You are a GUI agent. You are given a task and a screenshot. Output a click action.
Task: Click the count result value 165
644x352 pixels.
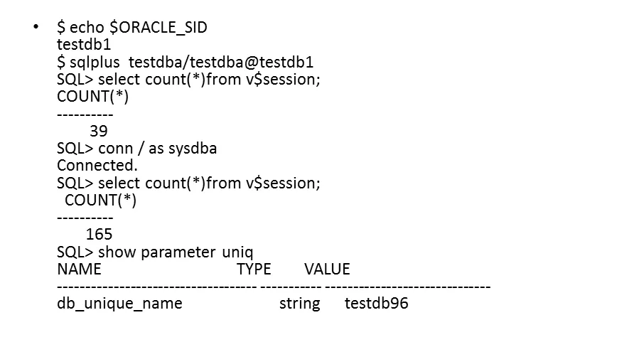(x=99, y=234)
